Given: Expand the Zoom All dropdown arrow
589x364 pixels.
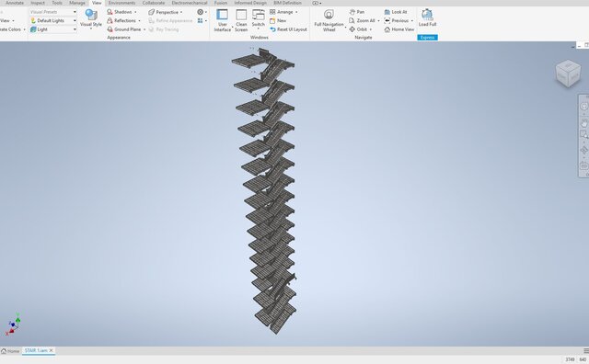Looking at the screenshot, I should [x=378, y=20].
